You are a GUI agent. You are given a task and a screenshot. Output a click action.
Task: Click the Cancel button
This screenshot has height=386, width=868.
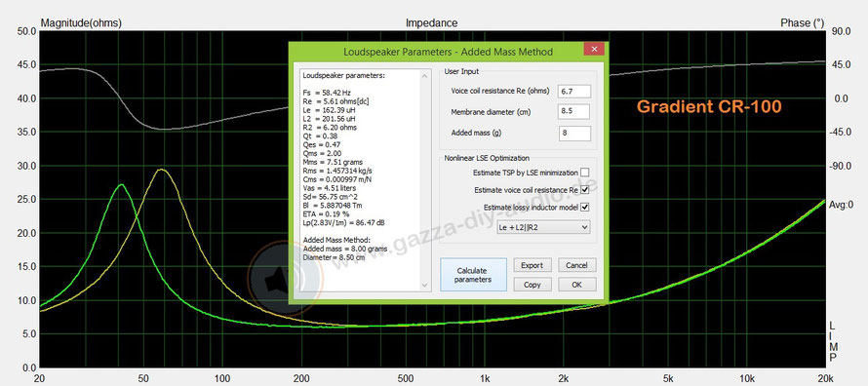coord(576,265)
